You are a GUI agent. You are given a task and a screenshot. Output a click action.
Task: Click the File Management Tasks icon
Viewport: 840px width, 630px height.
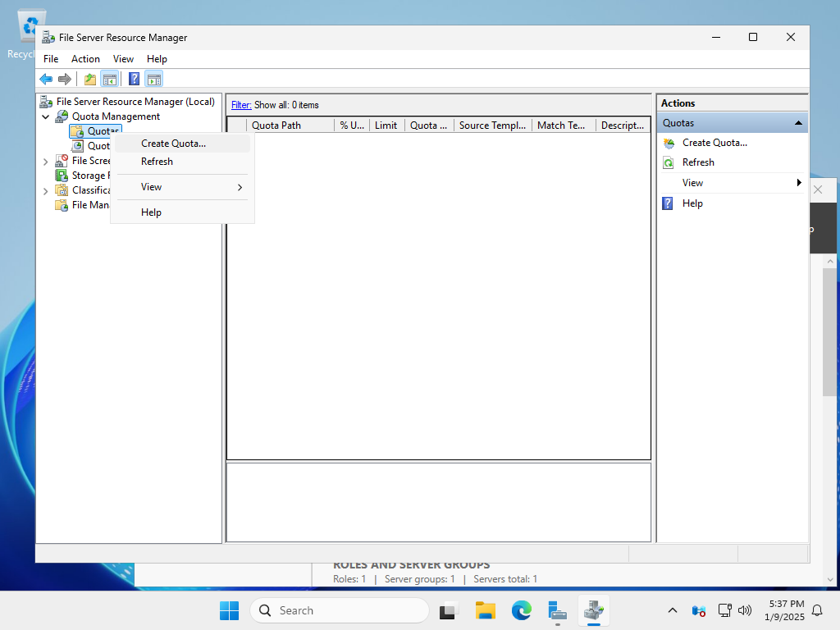coord(62,204)
